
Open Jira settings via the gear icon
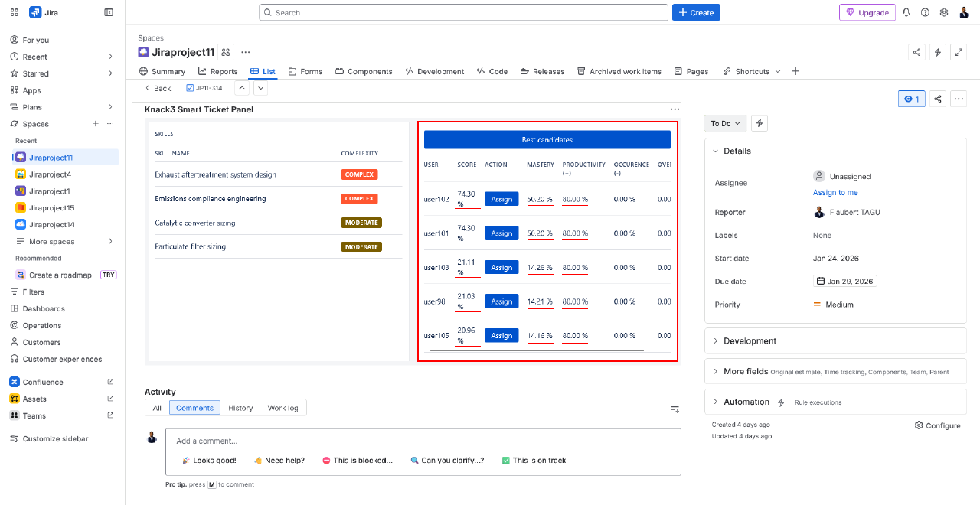[944, 11]
